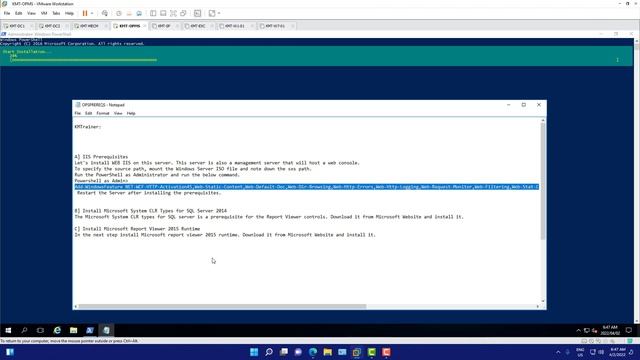
Task: Click 'B] Install Microsoft System CLR Types' line
Action: coord(151,211)
